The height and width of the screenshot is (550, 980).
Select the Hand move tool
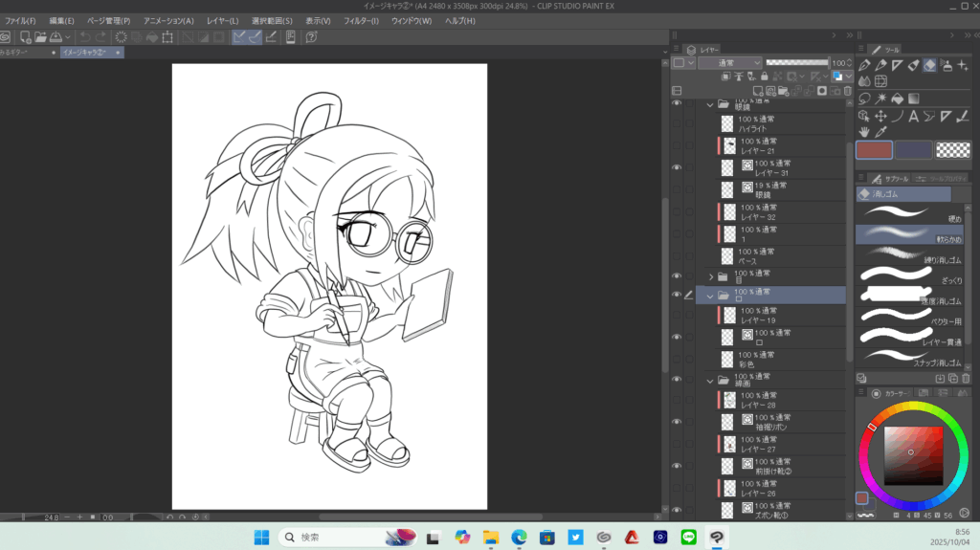click(x=864, y=131)
